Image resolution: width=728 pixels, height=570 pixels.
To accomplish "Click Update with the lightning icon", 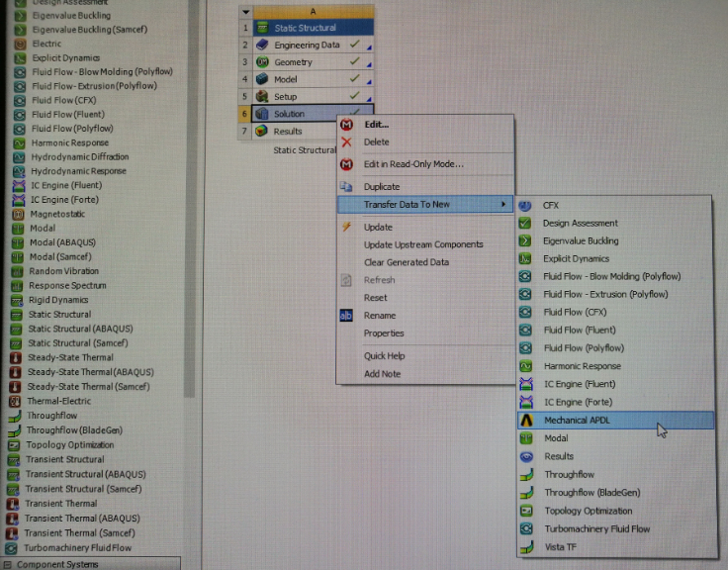I will click(x=378, y=228).
